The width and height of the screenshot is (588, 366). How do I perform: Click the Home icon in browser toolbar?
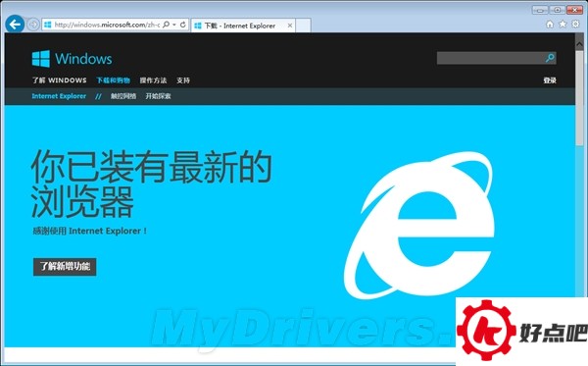[x=550, y=25]
